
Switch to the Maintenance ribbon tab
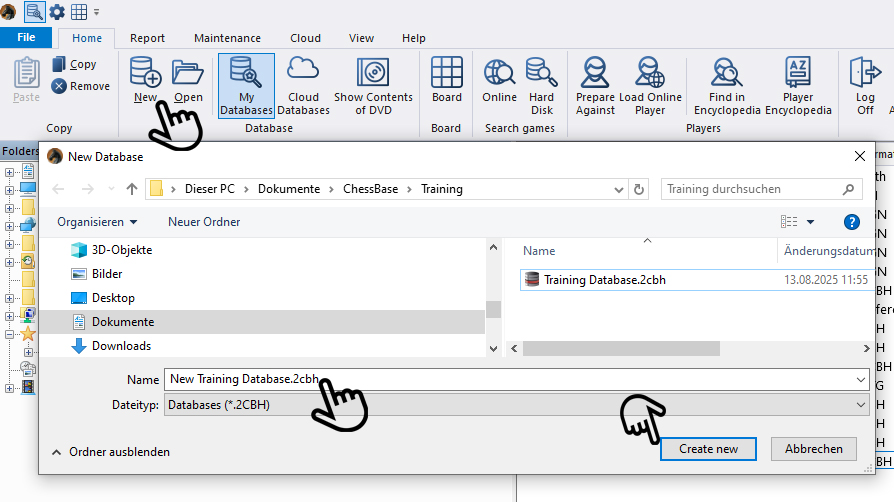coord(227,38)
